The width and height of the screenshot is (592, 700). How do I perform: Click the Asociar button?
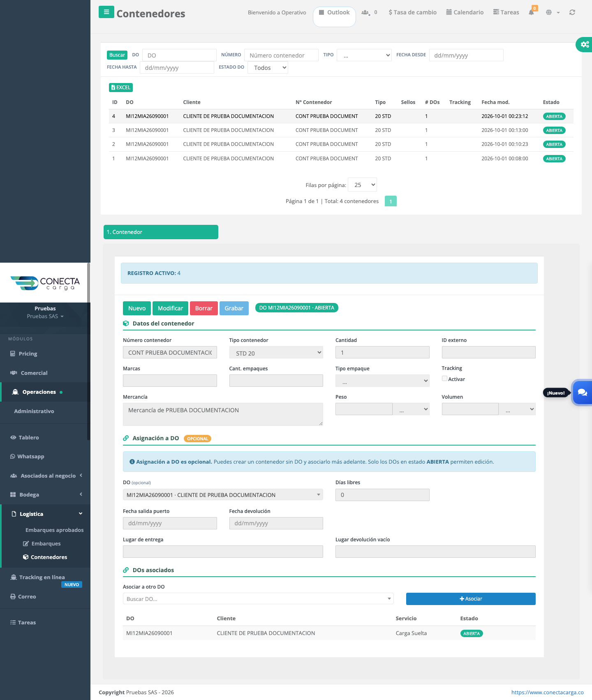(471, 599)
